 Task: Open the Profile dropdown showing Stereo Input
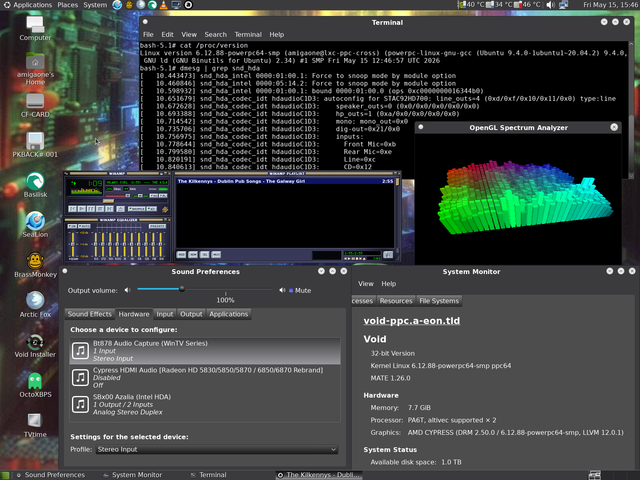[x=217, y=449]
